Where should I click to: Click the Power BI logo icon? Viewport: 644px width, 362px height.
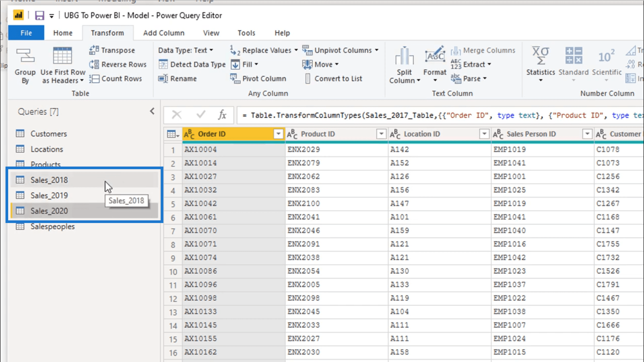tap(19, 15)
